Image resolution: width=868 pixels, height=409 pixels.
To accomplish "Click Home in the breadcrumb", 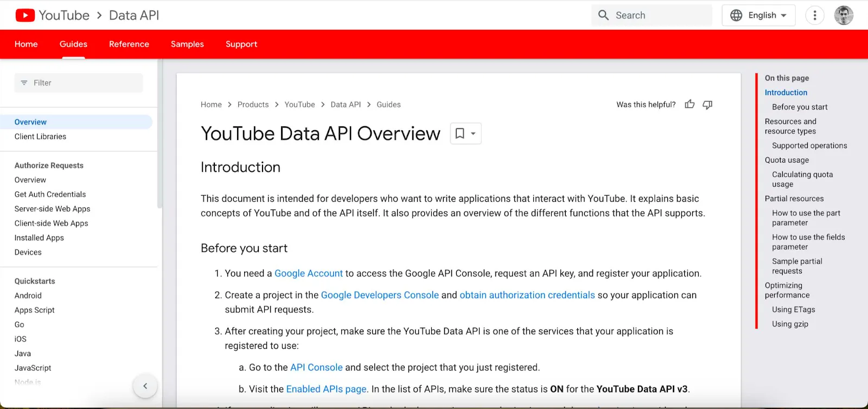I will (x=211, y=105).
